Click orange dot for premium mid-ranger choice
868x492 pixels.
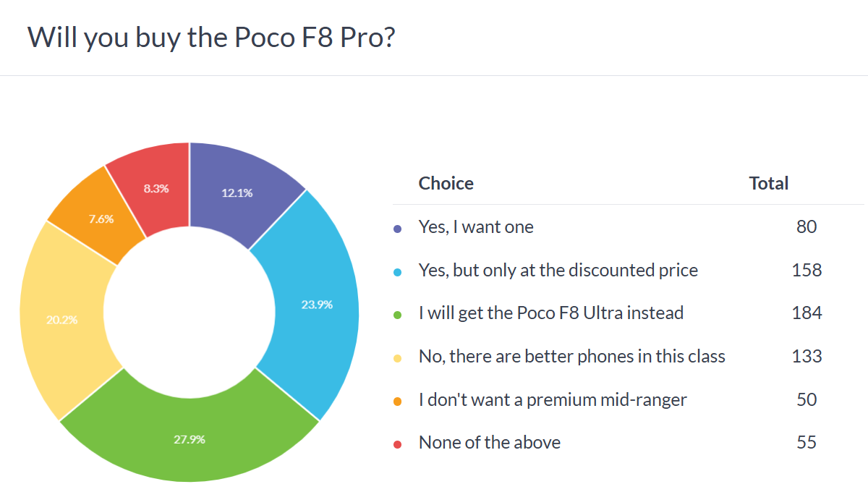click(397, 400)
